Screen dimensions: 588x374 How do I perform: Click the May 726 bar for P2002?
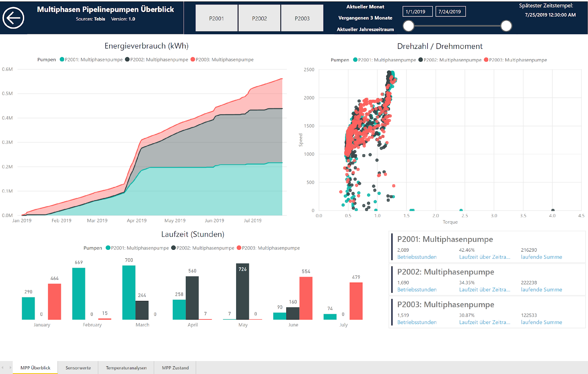point(243,291)
